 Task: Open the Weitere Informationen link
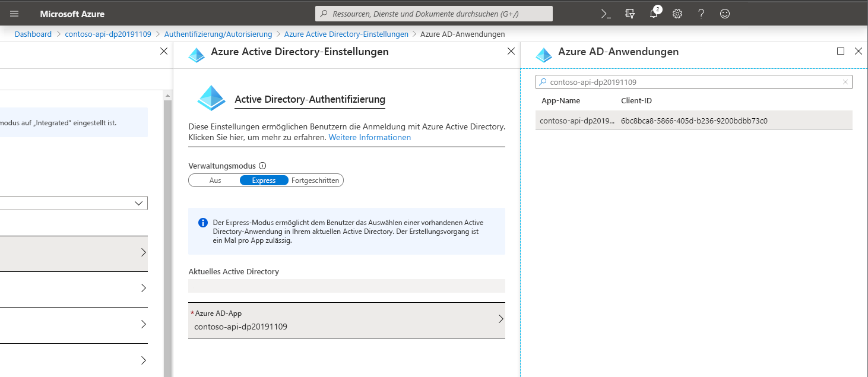pyautogui.click(x=370, y=137)
